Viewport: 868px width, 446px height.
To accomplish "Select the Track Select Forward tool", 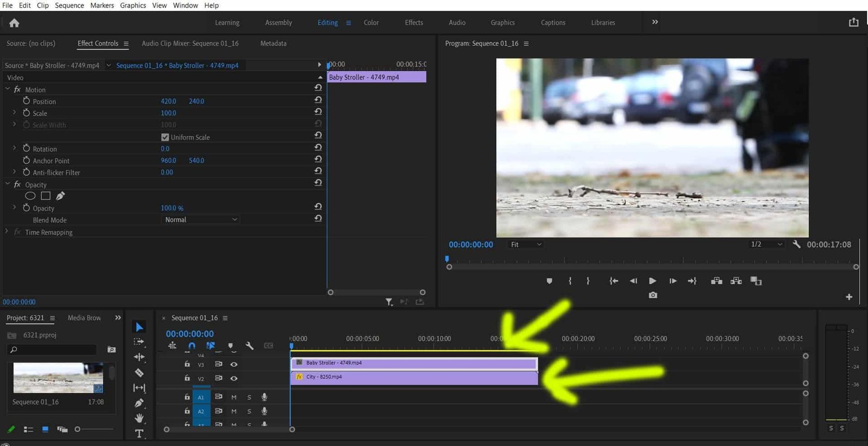I will [x=139, y=342].
